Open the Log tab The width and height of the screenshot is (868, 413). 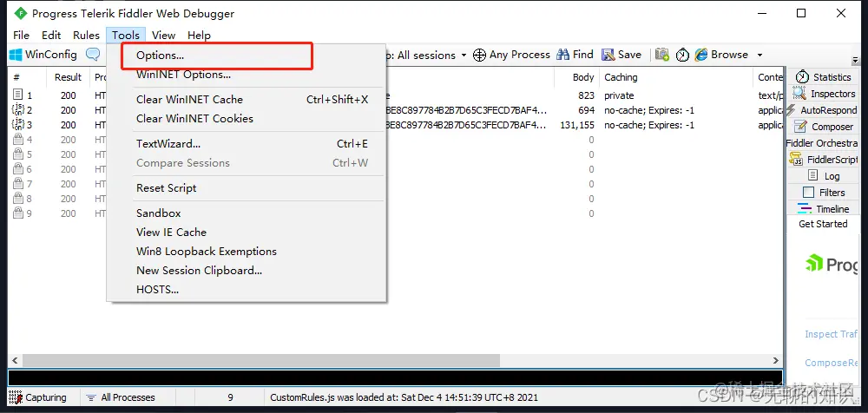click(x=823, y=176)
